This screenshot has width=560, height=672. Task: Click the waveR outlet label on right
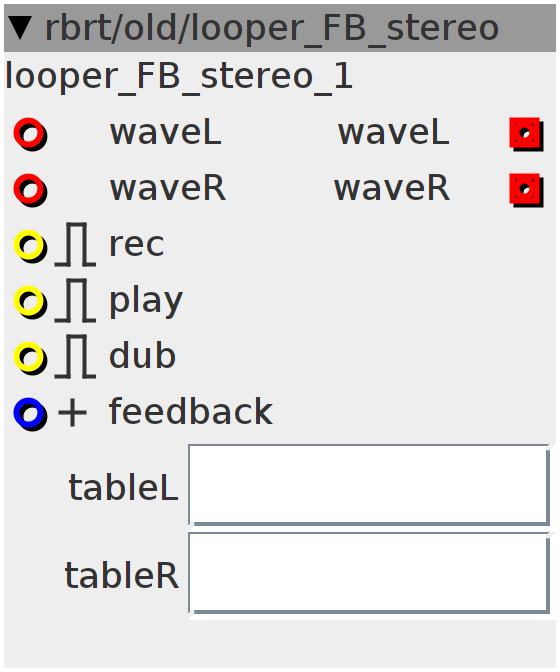click(392, 189)
